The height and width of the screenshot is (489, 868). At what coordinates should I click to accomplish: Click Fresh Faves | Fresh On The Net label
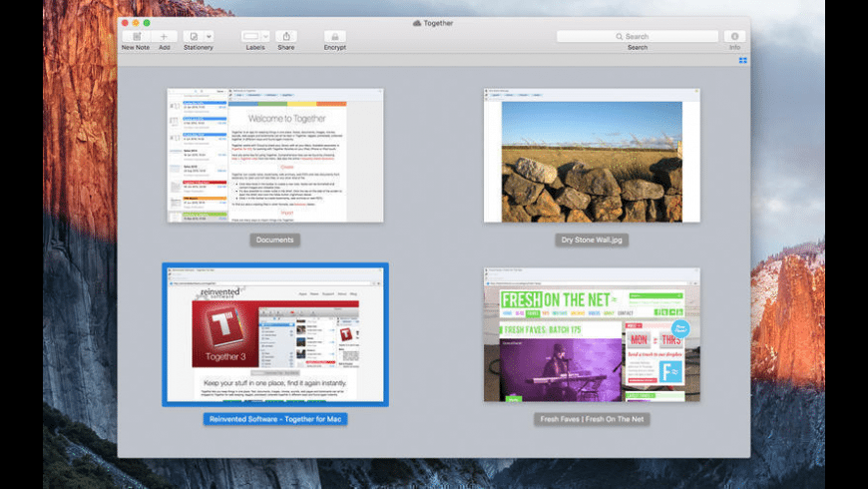(592, 419)
